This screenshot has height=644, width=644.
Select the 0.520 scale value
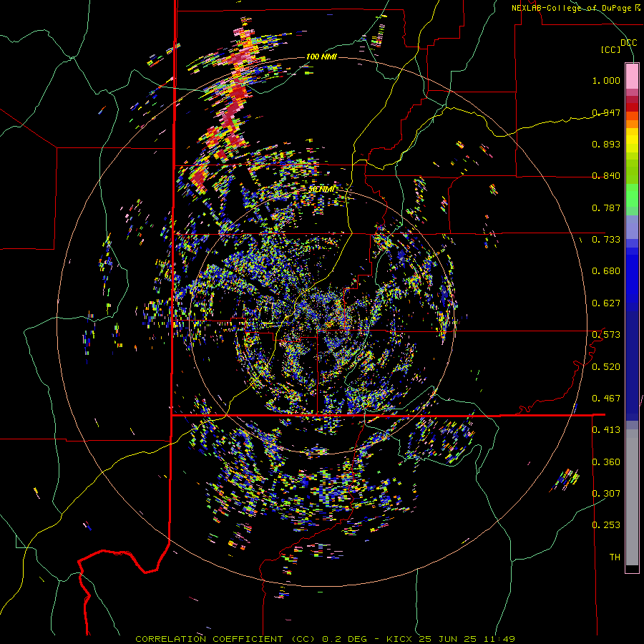click(606, 367)
